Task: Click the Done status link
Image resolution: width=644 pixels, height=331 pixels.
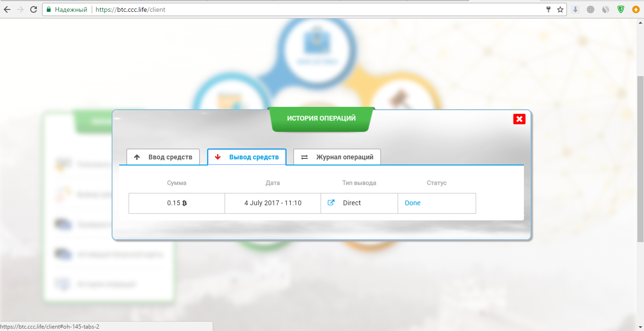Action: click(x=412, y=203)
